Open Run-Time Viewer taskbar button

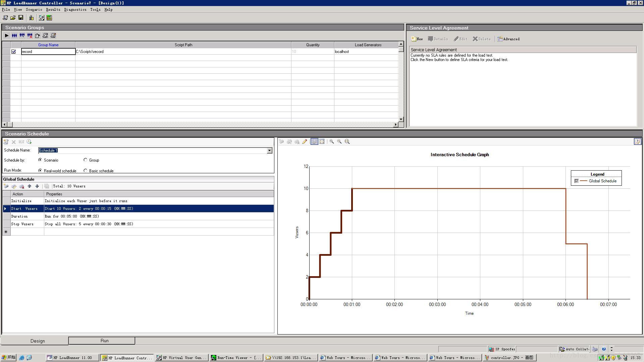pyautogui.click(x=236, y=358)
